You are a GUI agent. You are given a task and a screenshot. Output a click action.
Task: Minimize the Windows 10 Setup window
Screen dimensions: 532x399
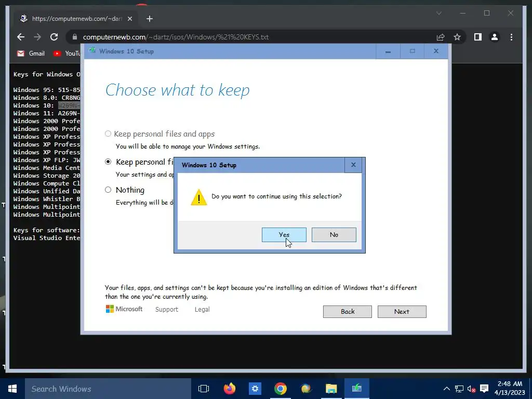(x=388, y=51)
